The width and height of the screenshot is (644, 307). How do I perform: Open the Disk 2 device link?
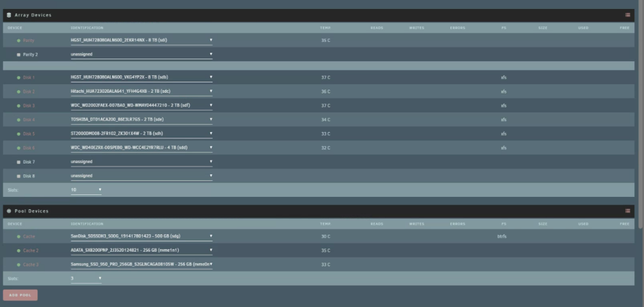click(29, 91)
